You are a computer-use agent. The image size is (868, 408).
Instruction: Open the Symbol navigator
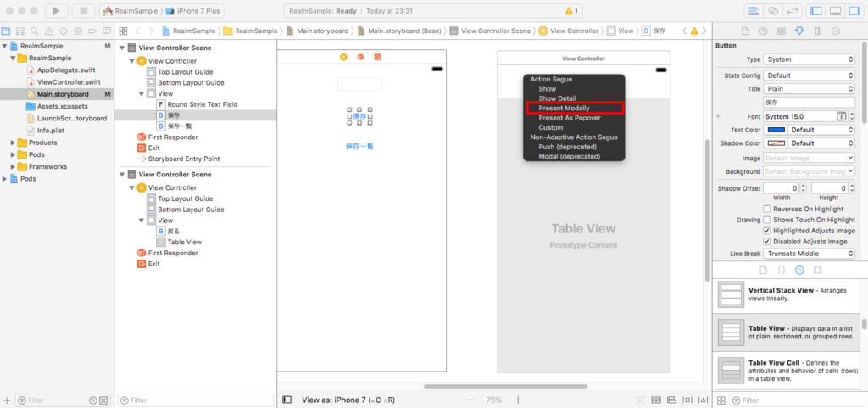pos(20,31)
